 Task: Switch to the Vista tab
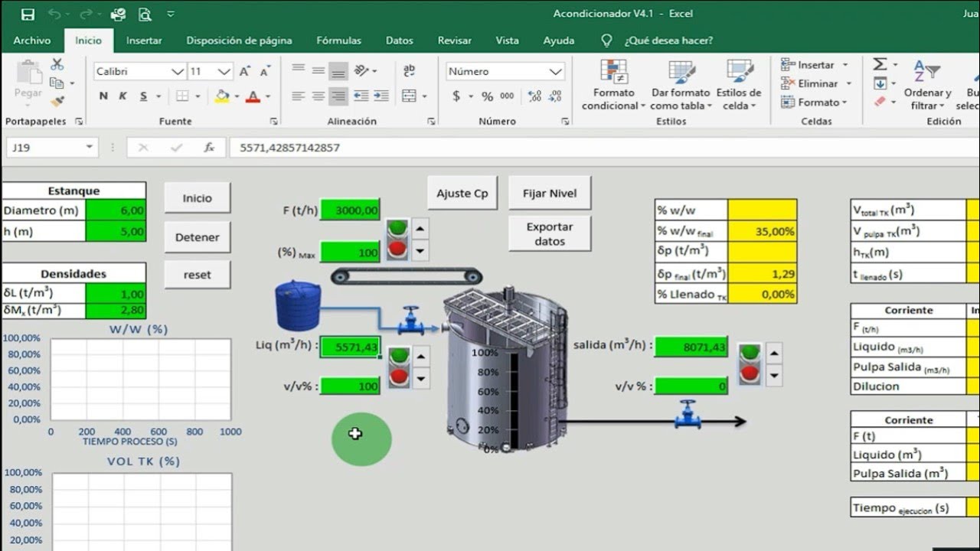507,41
